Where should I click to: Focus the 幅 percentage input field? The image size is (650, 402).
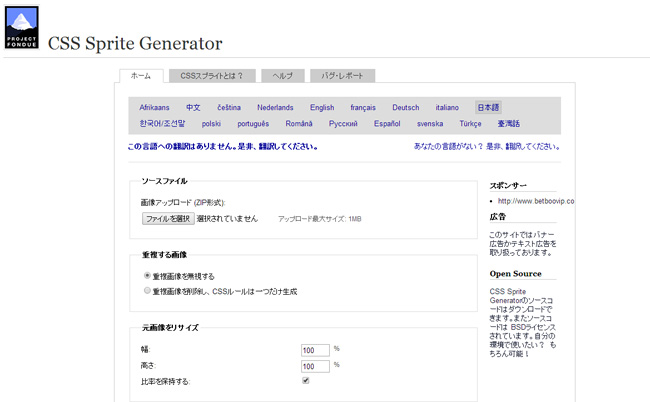point(315,350)
